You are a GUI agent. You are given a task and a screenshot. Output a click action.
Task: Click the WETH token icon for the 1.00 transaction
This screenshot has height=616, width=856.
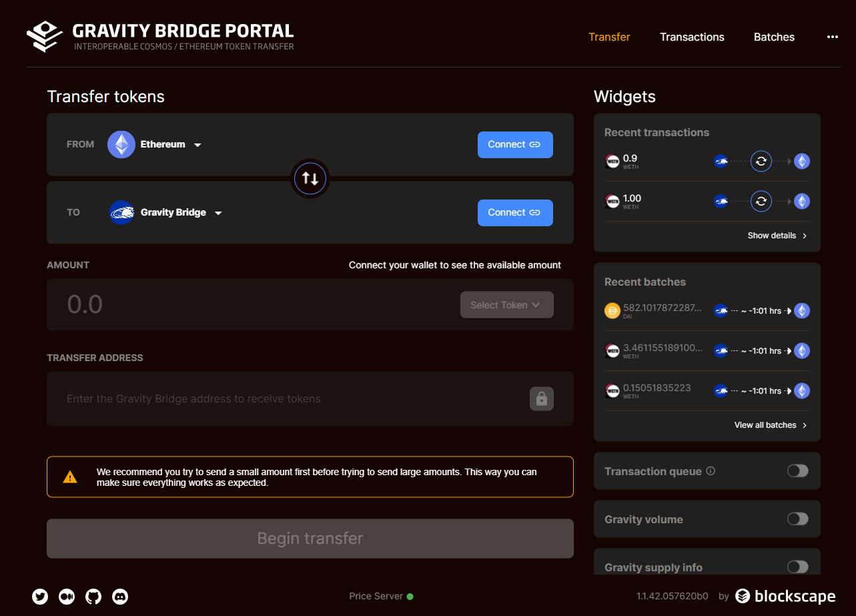pos(612,202)
